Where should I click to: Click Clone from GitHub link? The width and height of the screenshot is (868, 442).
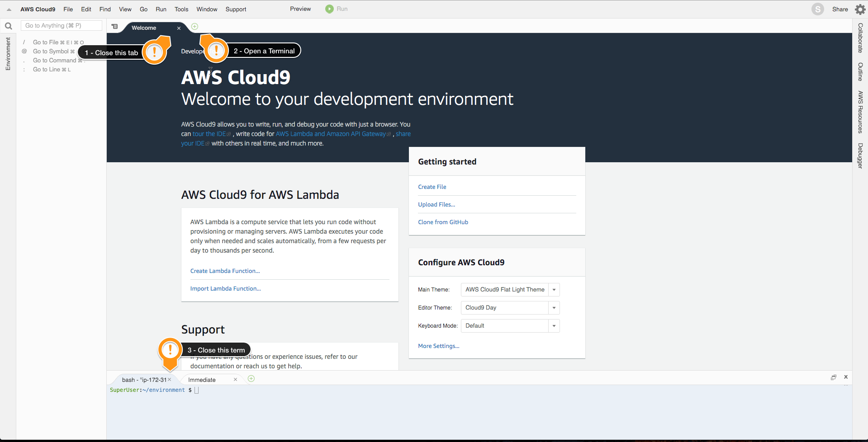pos(443,222)
